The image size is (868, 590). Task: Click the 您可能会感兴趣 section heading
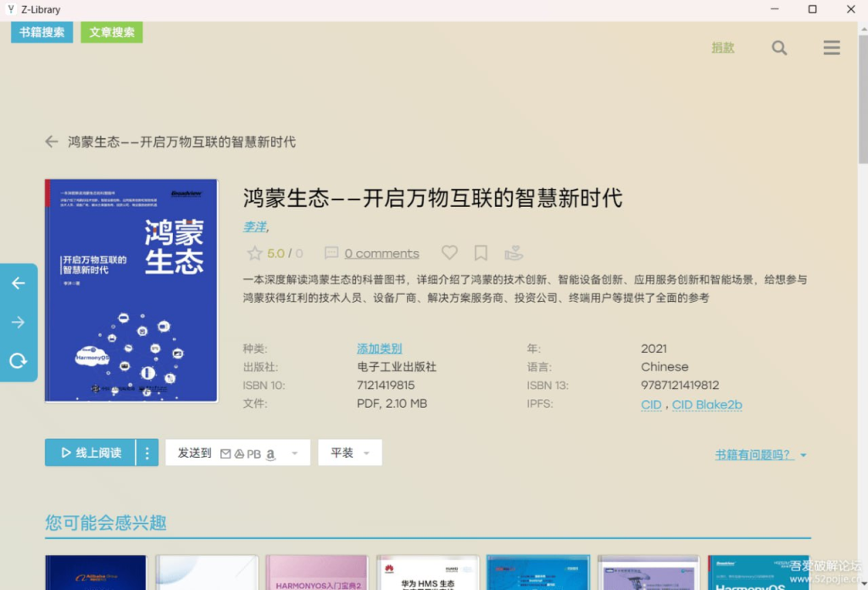click(106, 522)
